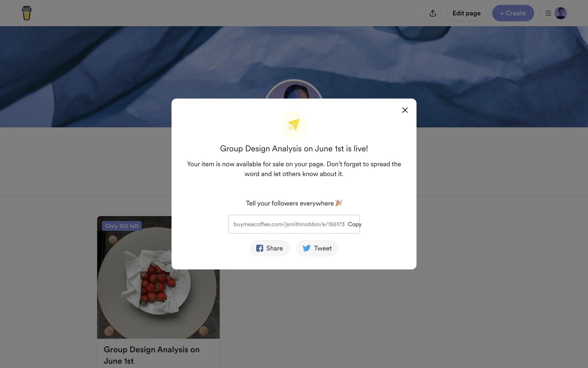The width and height of the screenshot is (588, 368).
Task: Click the Twitter bird icon
Action: [x=307, y=248]
